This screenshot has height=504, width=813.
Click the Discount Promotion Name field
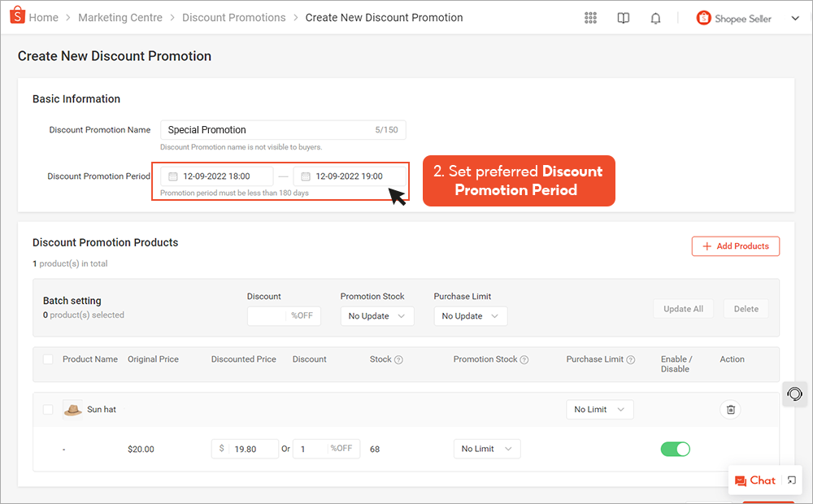[268, 129]
